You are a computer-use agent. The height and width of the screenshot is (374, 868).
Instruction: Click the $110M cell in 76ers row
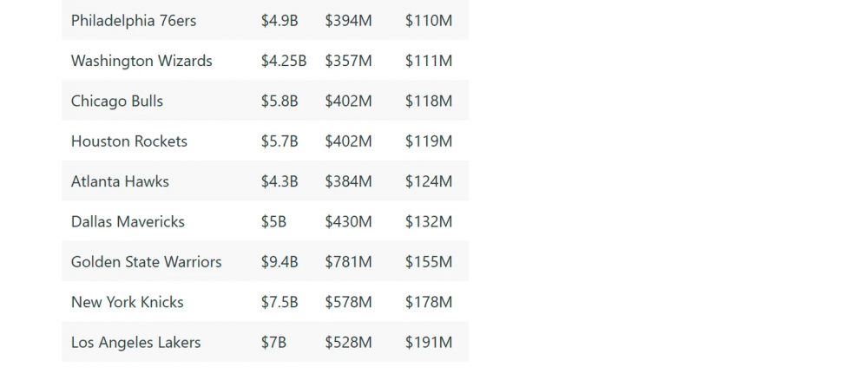click(429, 21)
